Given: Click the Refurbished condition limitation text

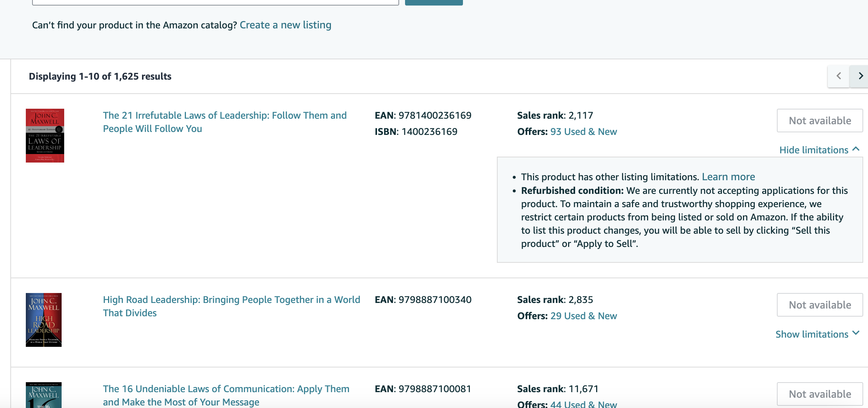Looking at the screenshot, I should tap(684, 217).
